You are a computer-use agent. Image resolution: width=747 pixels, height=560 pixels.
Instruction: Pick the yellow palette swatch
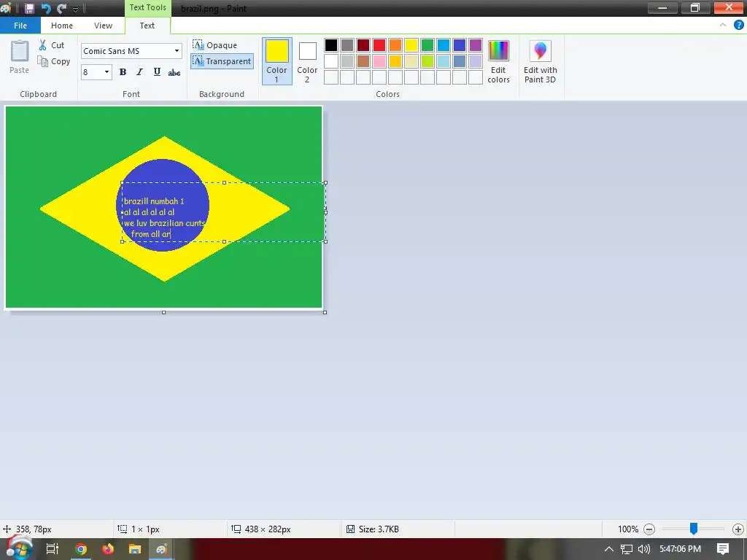[411, 45]
